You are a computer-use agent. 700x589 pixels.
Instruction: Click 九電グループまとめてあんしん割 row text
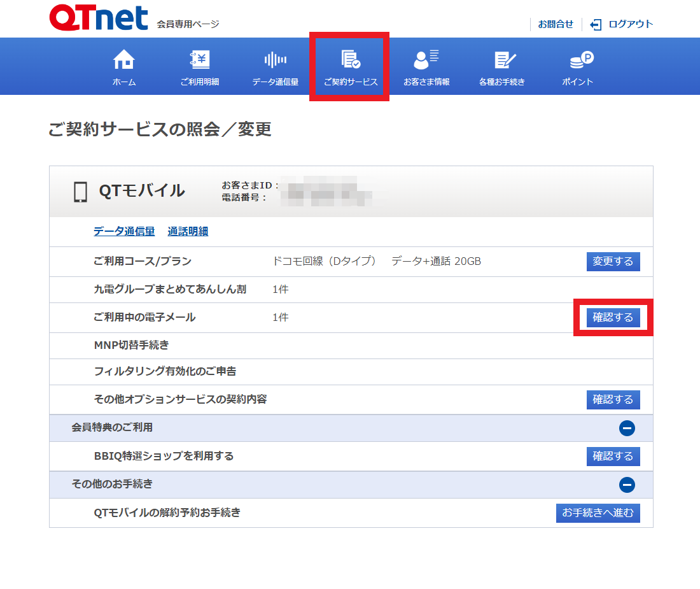(170, 289)
